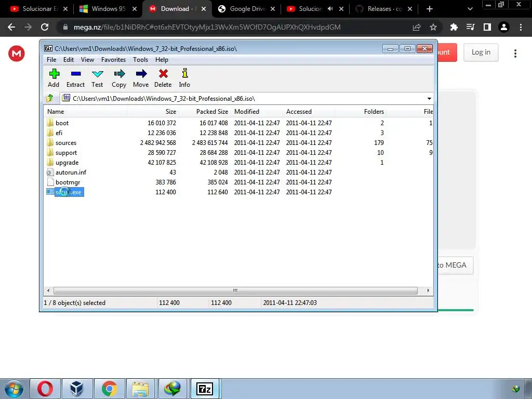Open Opera from the taskbar

click(x=45, y=389)
